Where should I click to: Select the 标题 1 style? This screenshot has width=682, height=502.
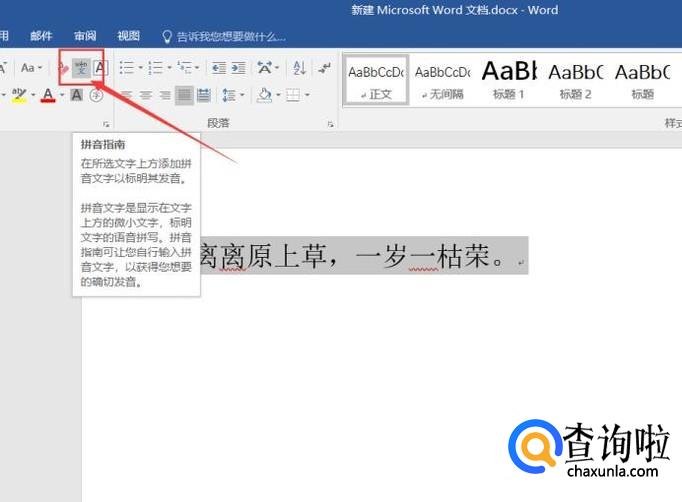pyautogui.click(x=509, y=80)
